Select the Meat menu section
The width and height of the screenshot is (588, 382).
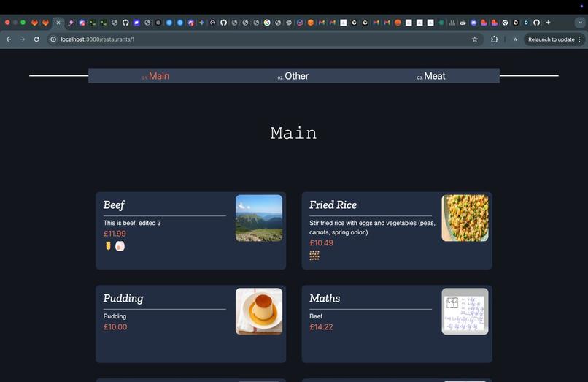click(431, 76)
